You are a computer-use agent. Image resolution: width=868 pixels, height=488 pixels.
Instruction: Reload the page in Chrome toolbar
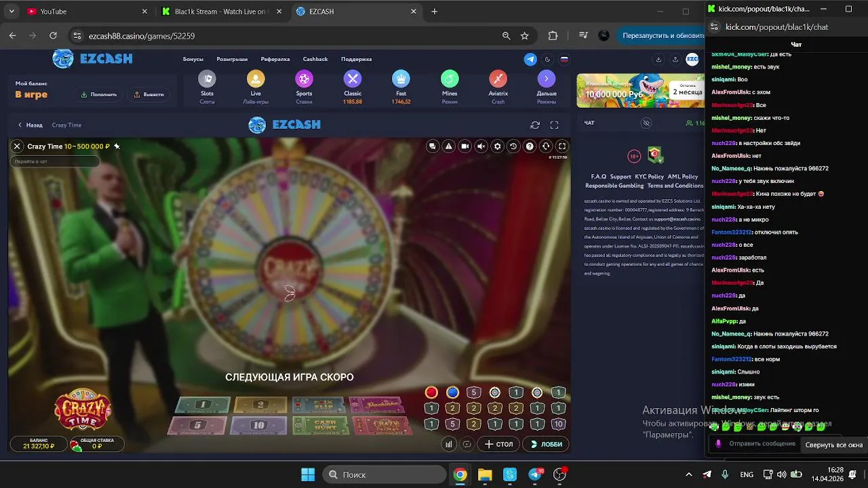point(54,35)
